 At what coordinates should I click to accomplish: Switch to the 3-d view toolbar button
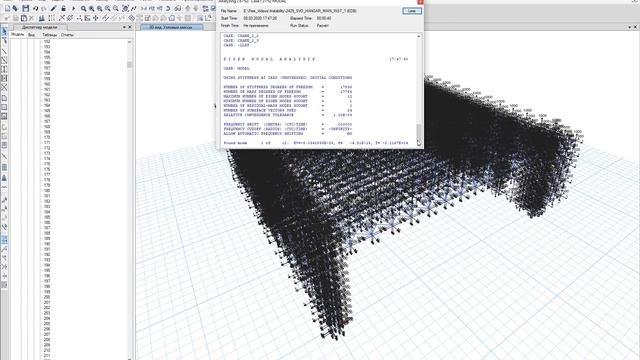pyautogui.click(x=143, y=9)
